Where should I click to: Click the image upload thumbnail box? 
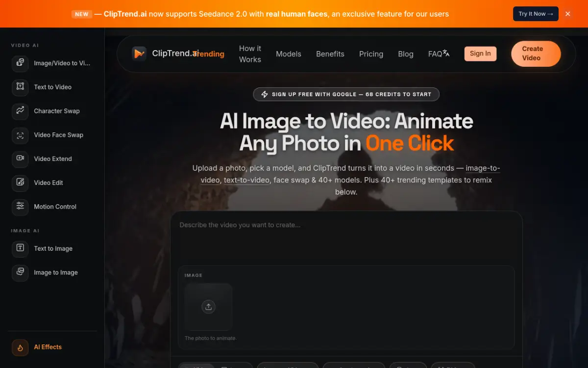(208, 307)
